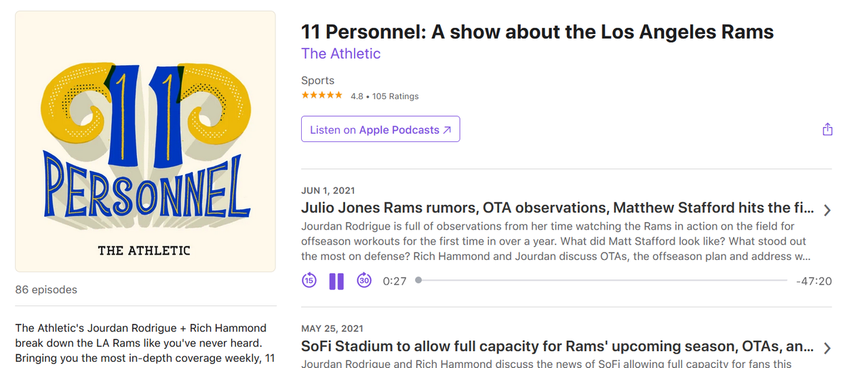868x368 pixels.
Task: Click the podcast description beginning "The Athletic's Jourdan Rodrigue"
Action: pos(145,343)
